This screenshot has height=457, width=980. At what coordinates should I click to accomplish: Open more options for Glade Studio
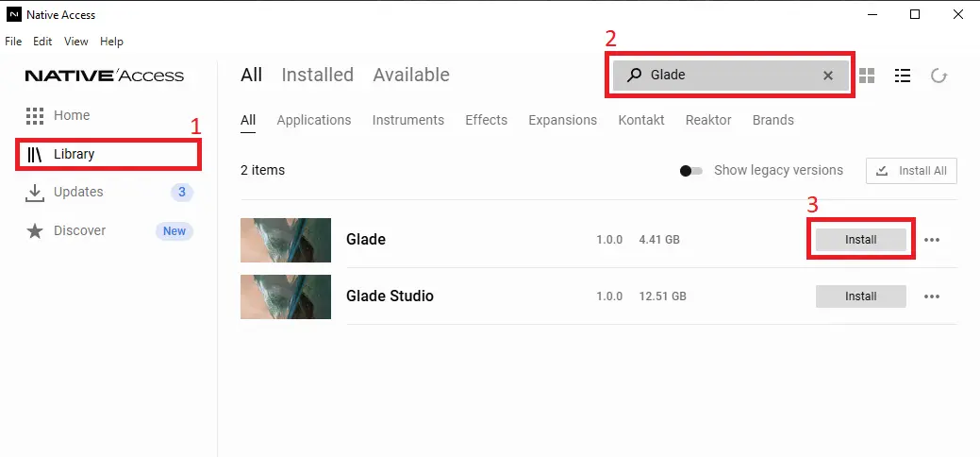point(932,296)
